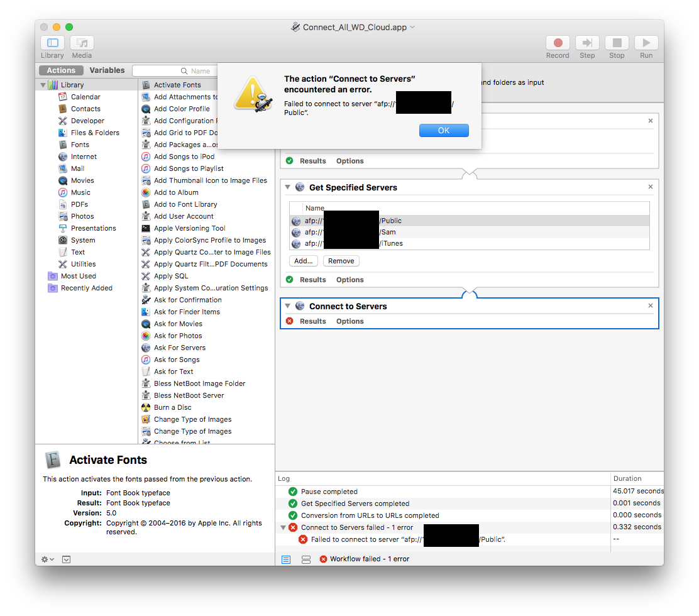
Task: Open Results of the topmost action
Action: [x=313, y=161]
